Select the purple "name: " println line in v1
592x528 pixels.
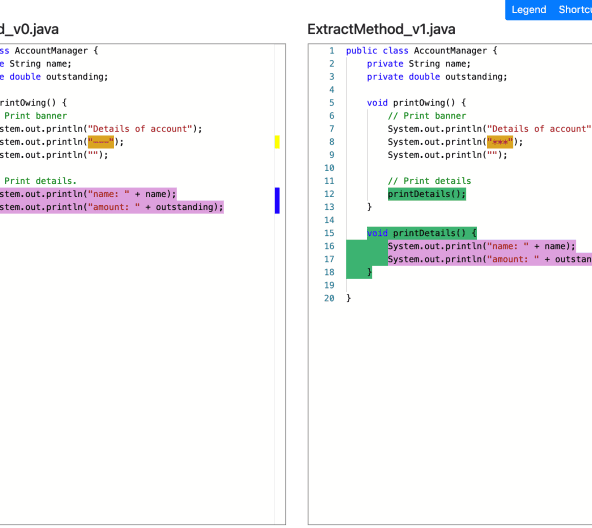481,246
